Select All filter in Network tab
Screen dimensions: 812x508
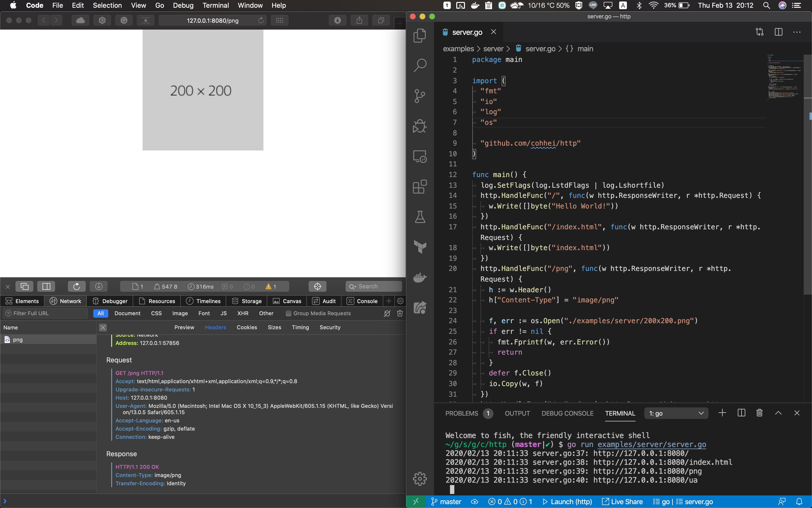[x=100, y=313]
